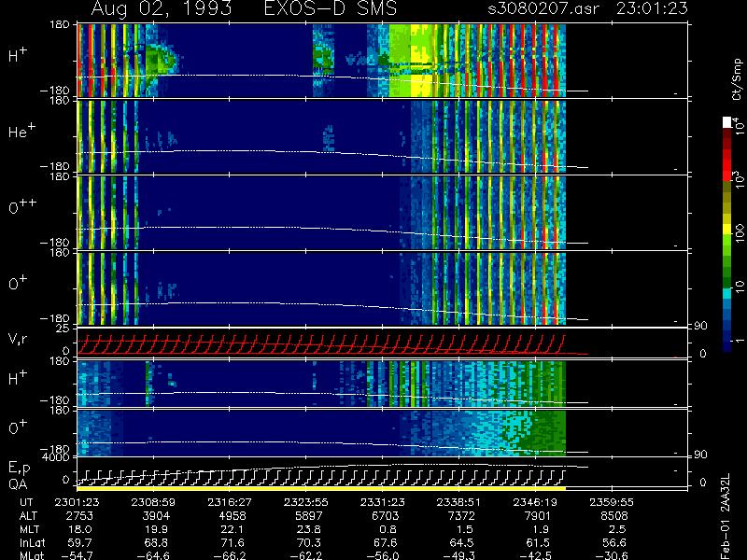Image resolution: width=747 pixels, height=560 pixels.
Task: Select the UT value "2346:19"
Action: tap(534, 502)
